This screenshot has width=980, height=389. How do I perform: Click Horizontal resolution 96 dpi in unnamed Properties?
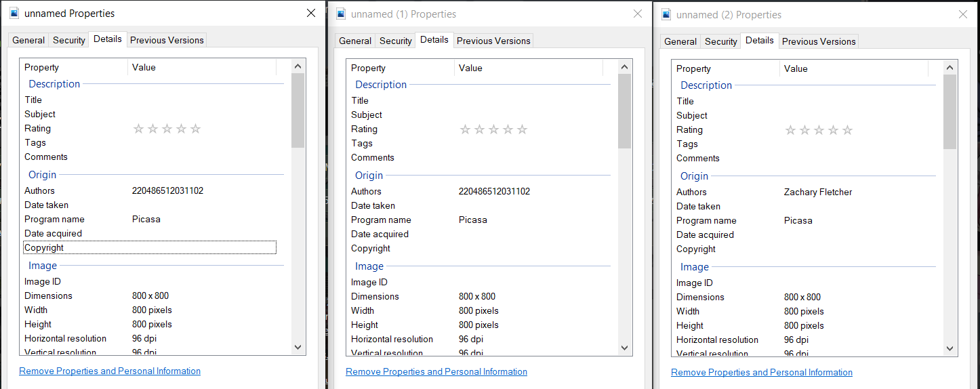[144, 338]
